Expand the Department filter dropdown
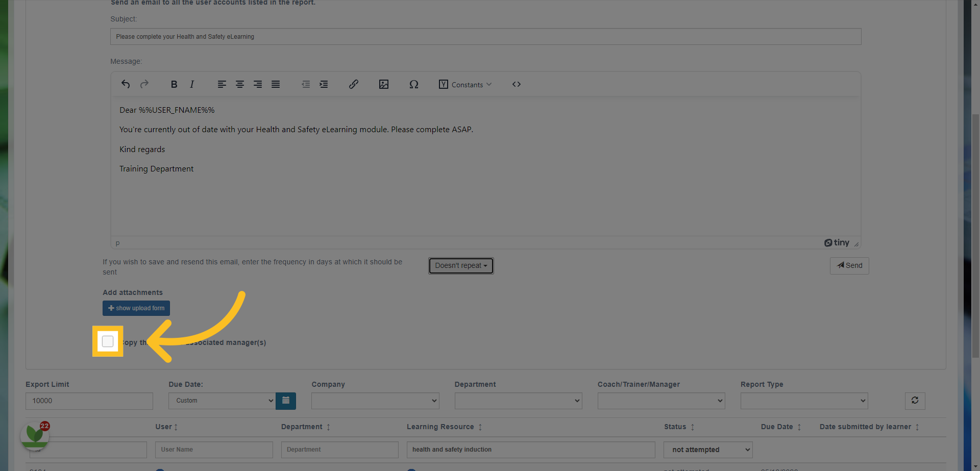Screen dimensions: 980x471 tap(519, 401)
